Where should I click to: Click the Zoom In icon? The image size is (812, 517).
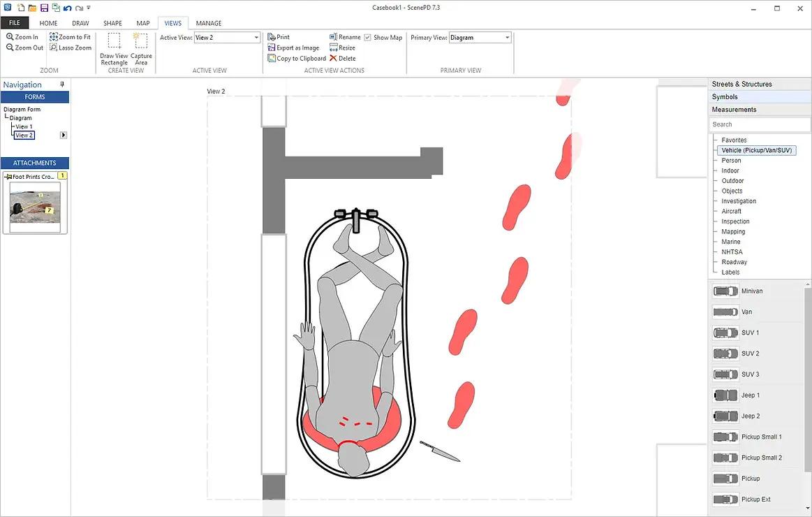(10, 37)
